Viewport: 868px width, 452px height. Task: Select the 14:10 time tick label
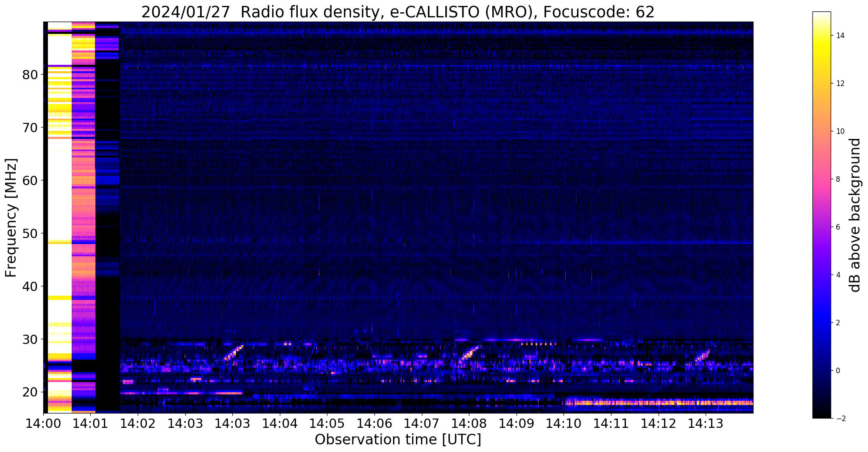[564, 423]
